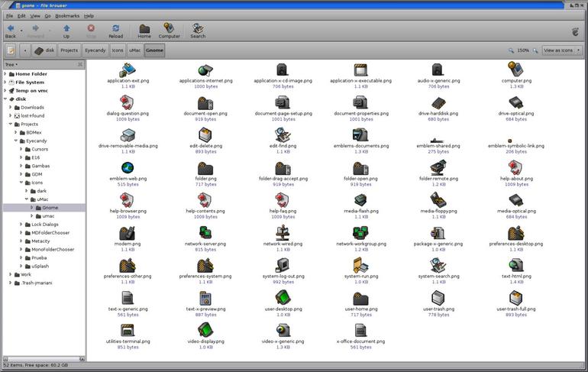
Task: Collapse the disk tree node
Action: coord(5,99)
